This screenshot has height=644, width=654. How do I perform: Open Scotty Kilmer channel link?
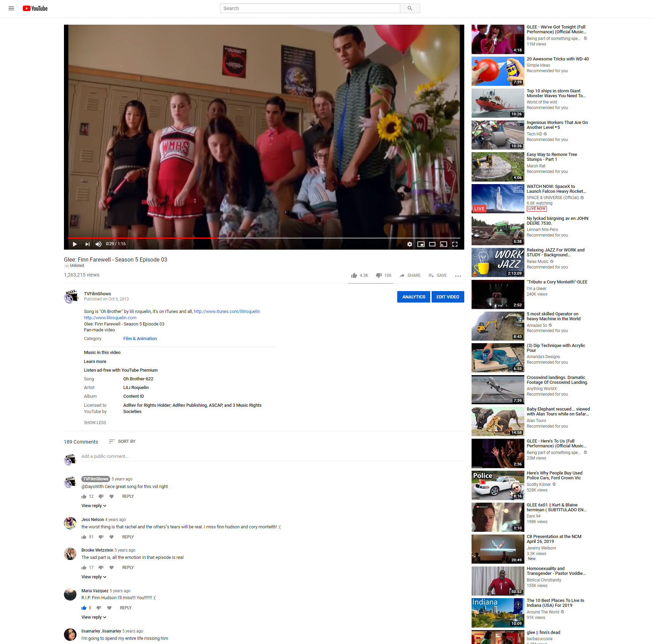[539, 485]
